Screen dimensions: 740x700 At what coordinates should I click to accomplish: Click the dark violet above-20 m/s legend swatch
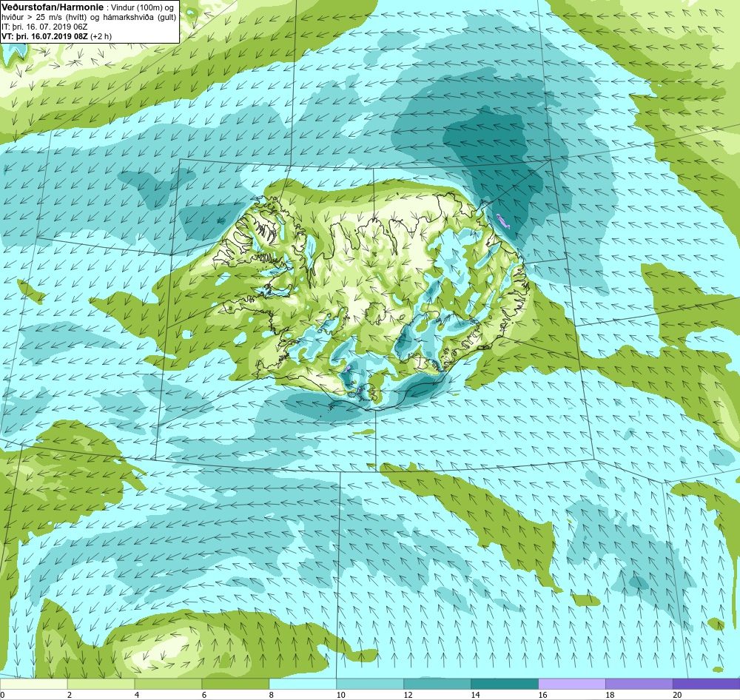[x=707, y=684]
